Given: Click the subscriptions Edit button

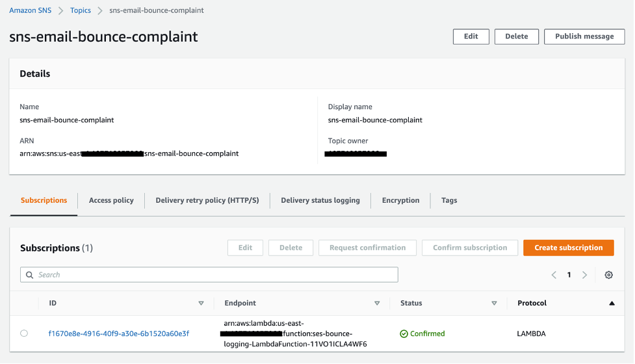Looking at the screenshot, I should pyautogui.click(x=245, y=248).
